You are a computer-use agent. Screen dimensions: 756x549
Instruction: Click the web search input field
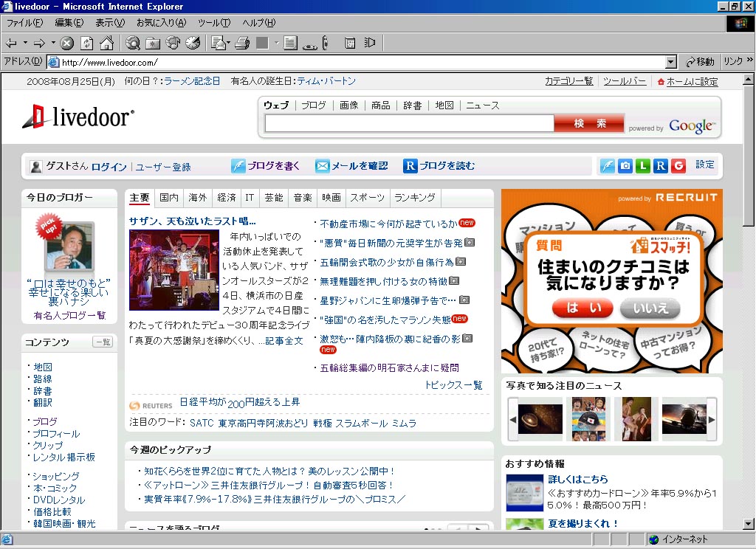click(409, 123)
